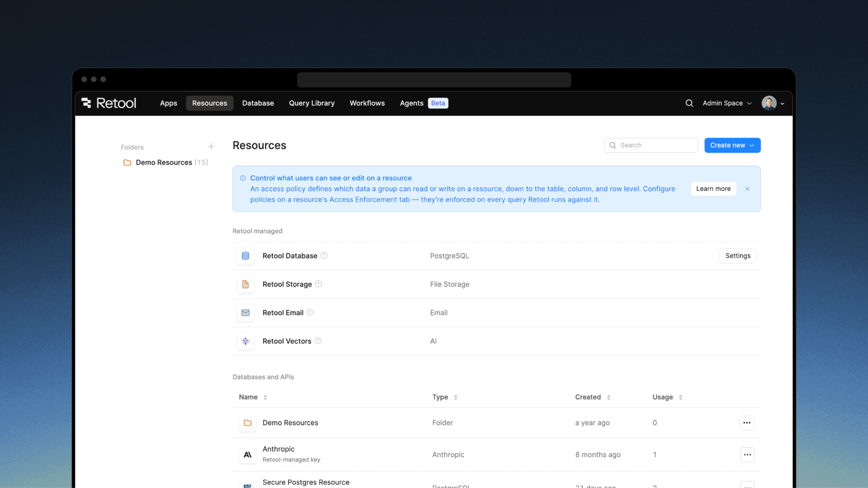Show help tooltip for Retool Vectors
Screen dimensions: 868x488
coord(318,341)
